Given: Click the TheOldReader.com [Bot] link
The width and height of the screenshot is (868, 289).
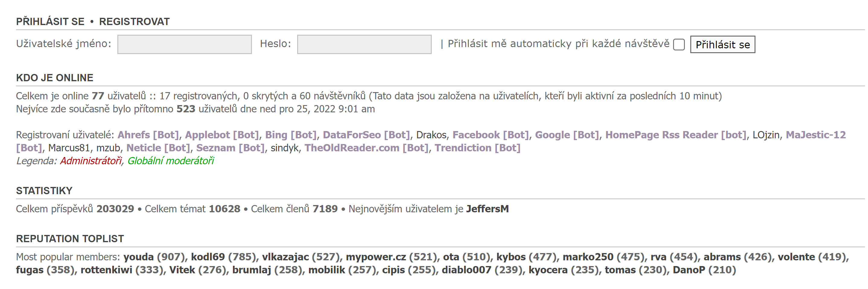Looking at the screenshot, I should click(366, 148).
